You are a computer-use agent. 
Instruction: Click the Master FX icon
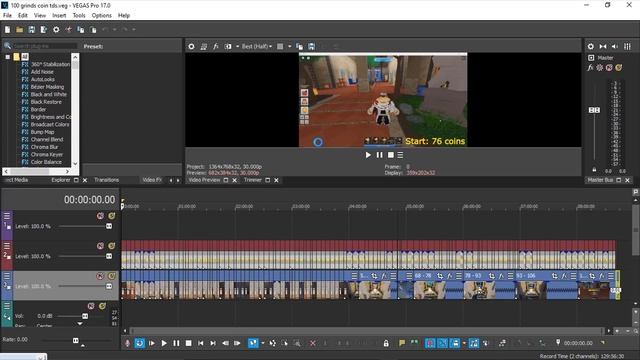(x=590, y=68)
